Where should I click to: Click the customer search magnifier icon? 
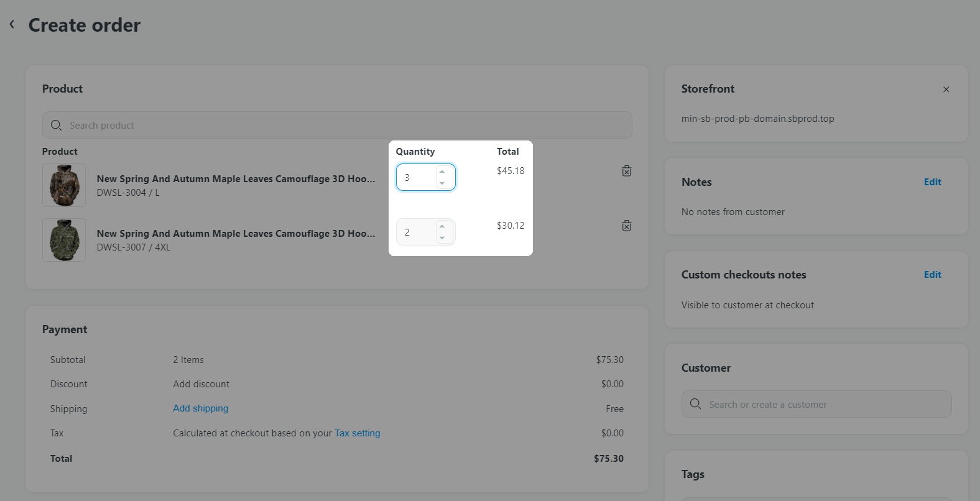[x=695, y=404]
